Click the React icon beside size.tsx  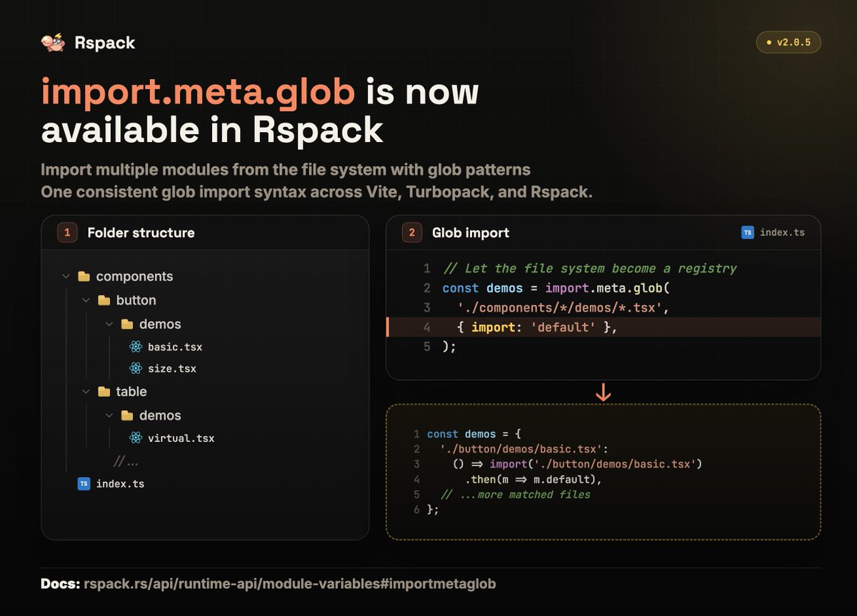[136, 368]
